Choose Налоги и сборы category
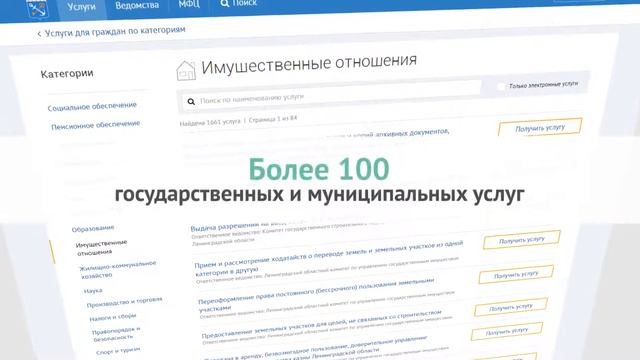The image size is (640, 360). [x=113, y=317]
